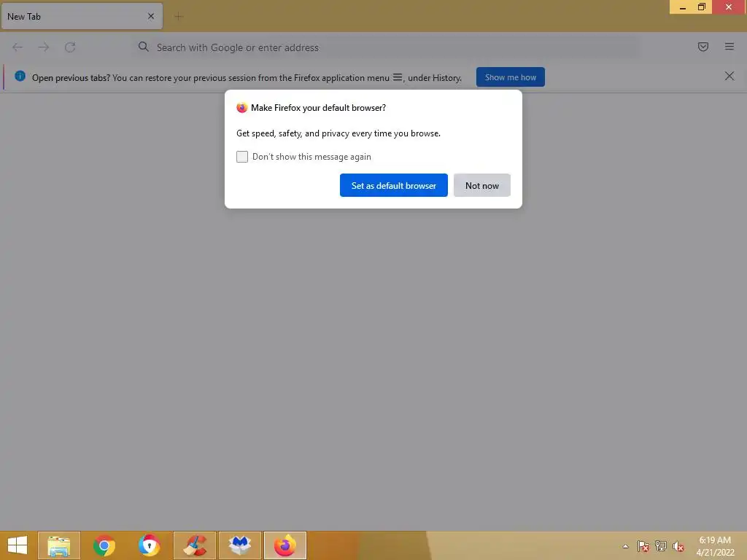
Task: Click the 'Make Firefox your default browser?' heading
Action: point(318,108)
